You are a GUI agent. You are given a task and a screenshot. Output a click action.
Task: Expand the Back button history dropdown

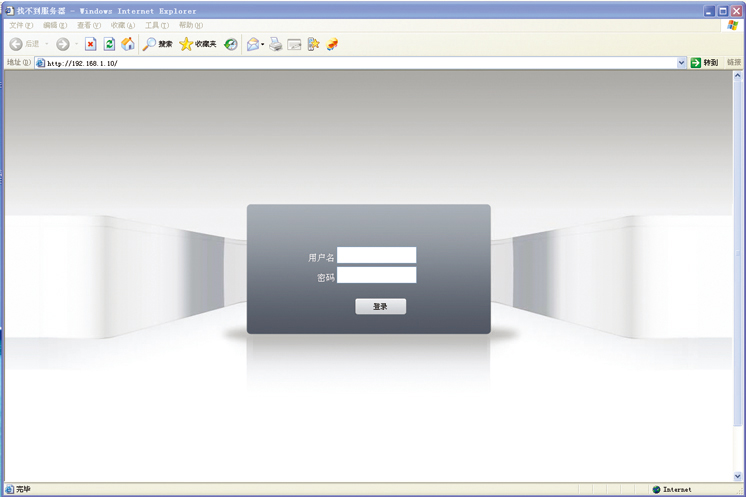coord(46,44)
